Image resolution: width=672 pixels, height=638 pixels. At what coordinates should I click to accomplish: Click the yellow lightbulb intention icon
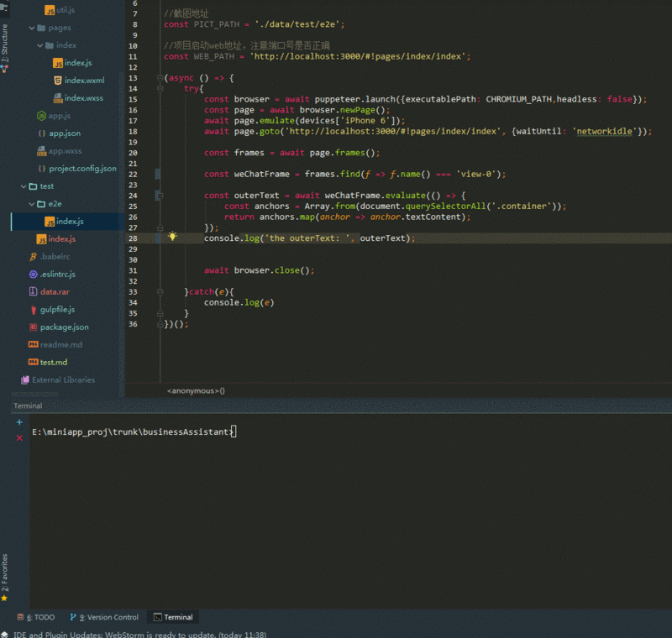[x=172, y=238]
